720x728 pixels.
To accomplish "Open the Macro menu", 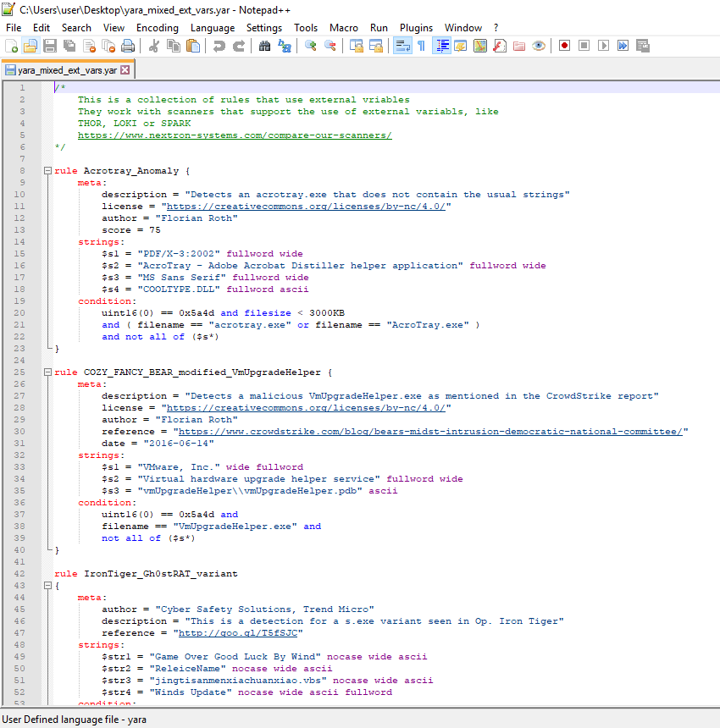I will coord(344,28).
